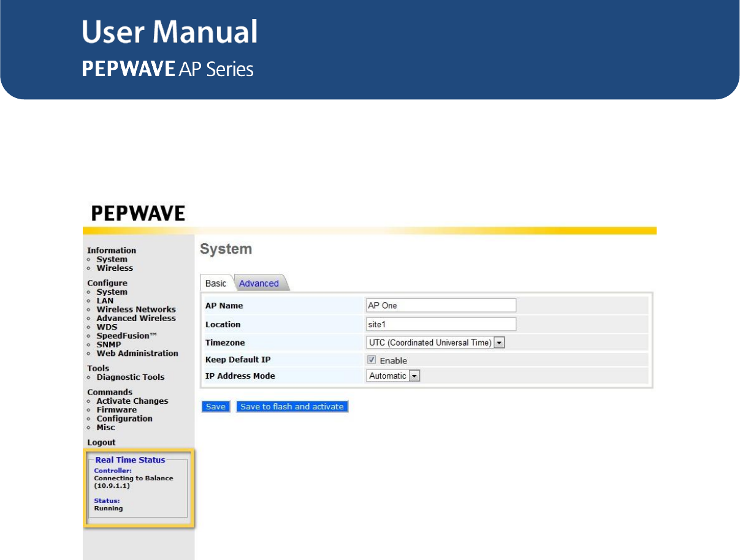
Task: Open Diagnostic Tools
Action: pos(131,377)
